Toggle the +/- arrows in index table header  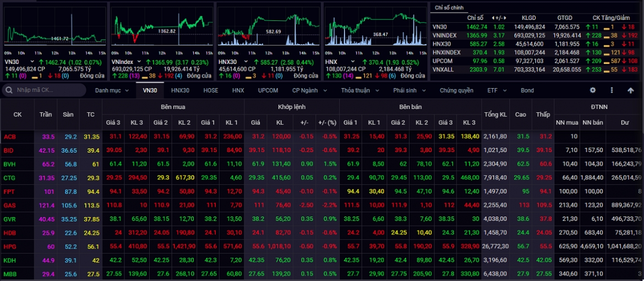500,18
